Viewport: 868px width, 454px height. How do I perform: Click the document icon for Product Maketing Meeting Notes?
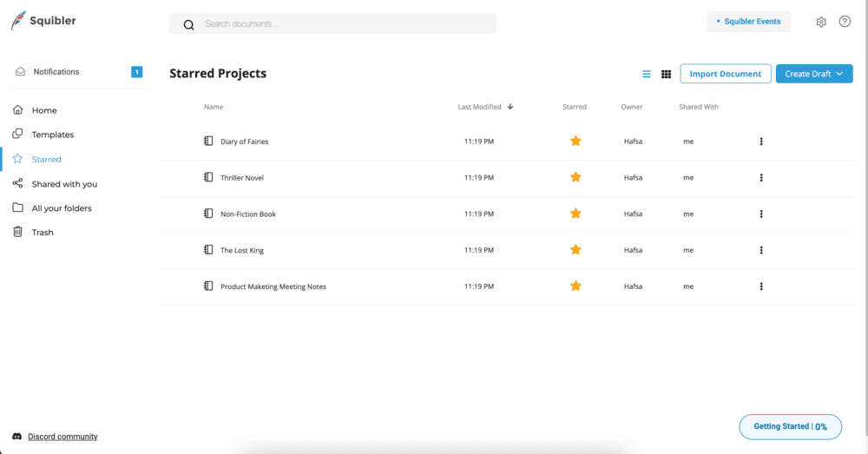click(x=208, y=286)
